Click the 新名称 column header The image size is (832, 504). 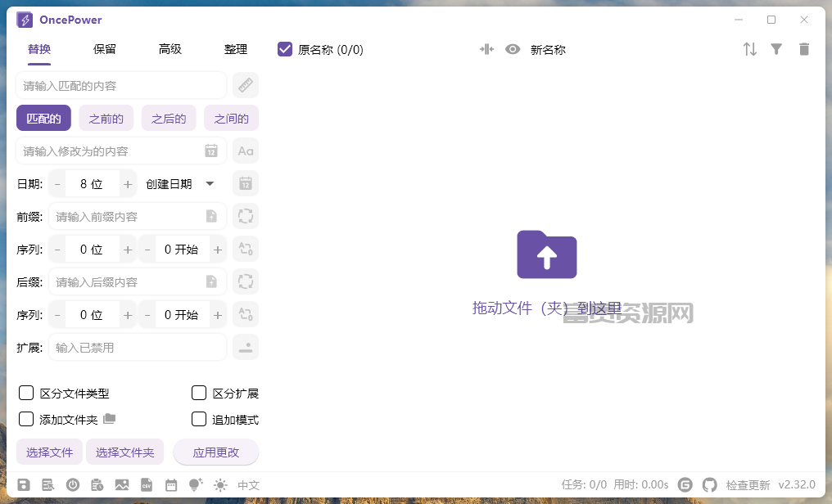click(548, 49)
